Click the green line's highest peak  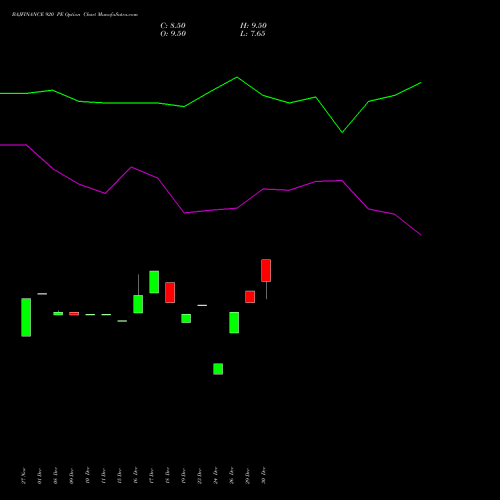click(237, 77)
